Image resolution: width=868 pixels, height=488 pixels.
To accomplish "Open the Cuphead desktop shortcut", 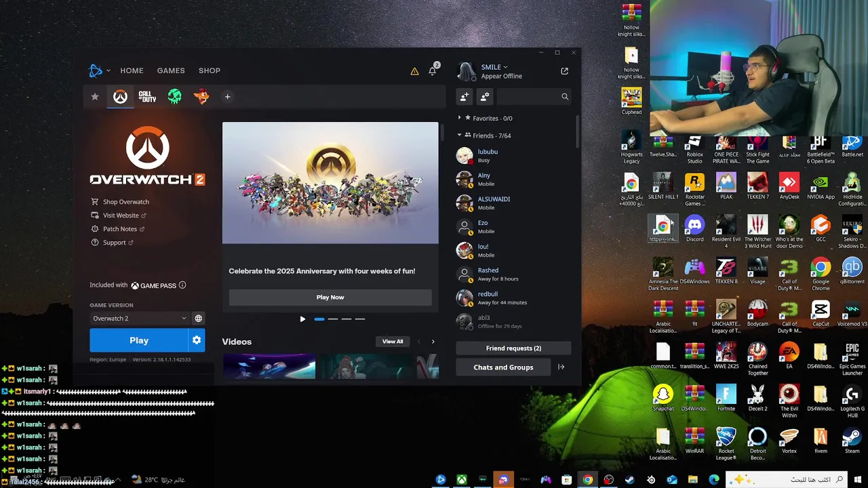I will pos(631,102).
